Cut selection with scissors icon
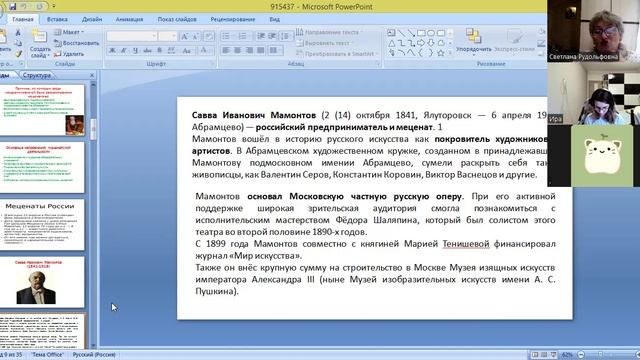Image resolution: width=640 pixels, height=360 pixels. point(18,33)
